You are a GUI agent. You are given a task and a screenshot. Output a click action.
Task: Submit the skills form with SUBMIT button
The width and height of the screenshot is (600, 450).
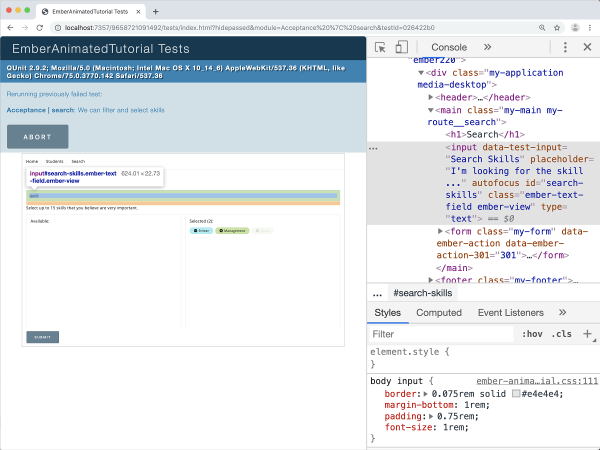pos(42,337)
